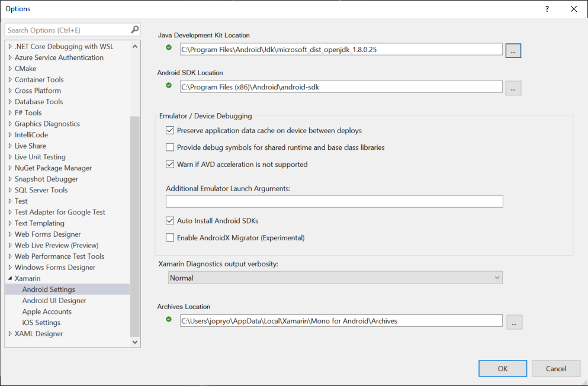
Task: Click the green check beside Archives location
Action: coord(169,319)
